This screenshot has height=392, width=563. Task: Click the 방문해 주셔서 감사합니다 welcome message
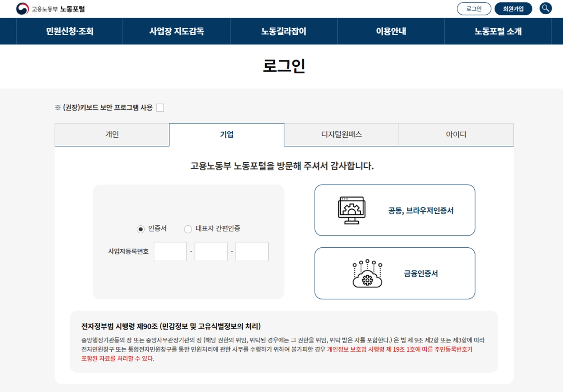coord(282,166)
